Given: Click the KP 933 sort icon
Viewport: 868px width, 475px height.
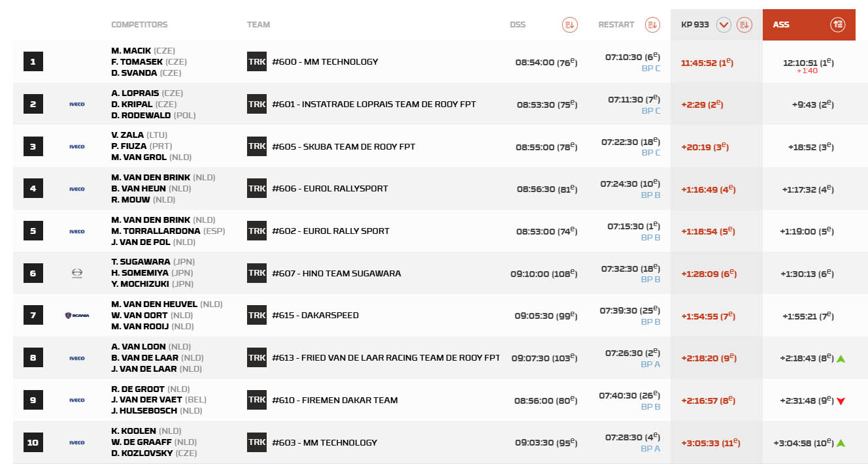Looking at the screenshot, I should (x=744, y=25).
